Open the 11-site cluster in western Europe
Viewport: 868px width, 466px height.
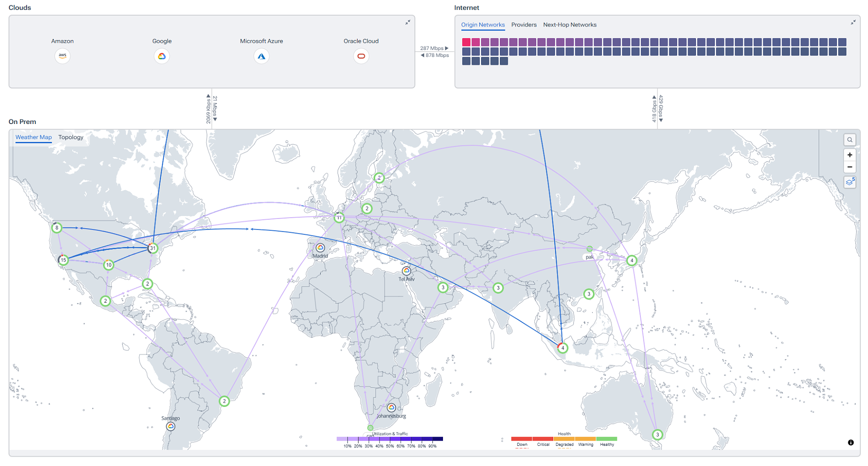[x=339, y=218]
